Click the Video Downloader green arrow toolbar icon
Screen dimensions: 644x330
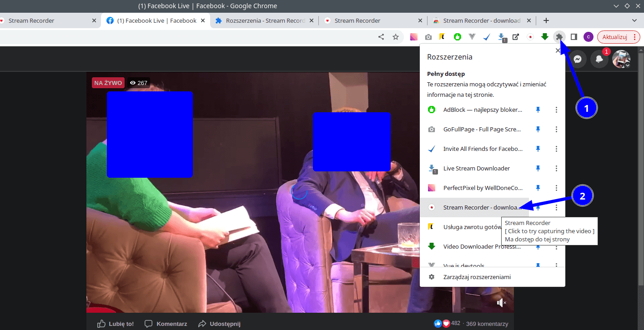(545, 37)
